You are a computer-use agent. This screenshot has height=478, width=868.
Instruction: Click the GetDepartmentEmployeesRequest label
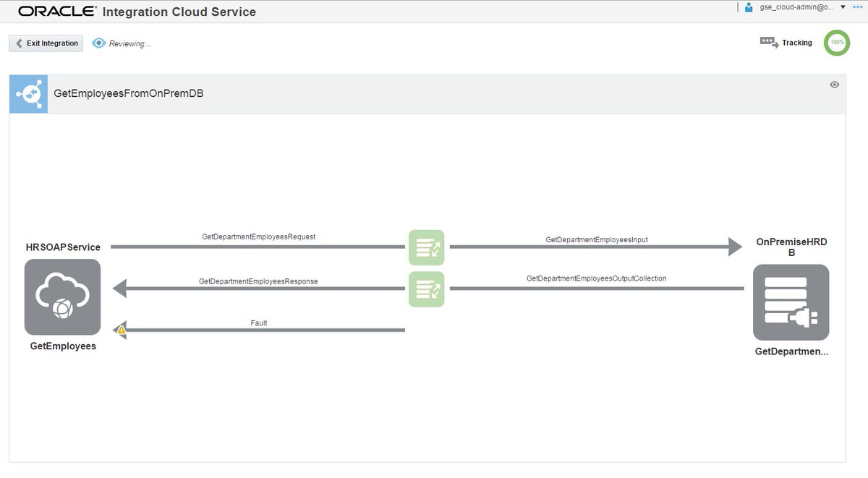(258, 236)
